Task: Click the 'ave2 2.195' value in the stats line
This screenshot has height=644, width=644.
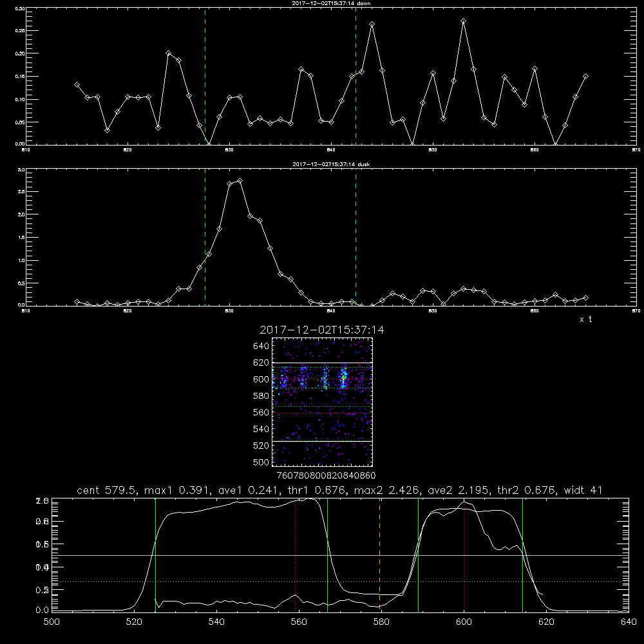Action: (x=459, y=490)
